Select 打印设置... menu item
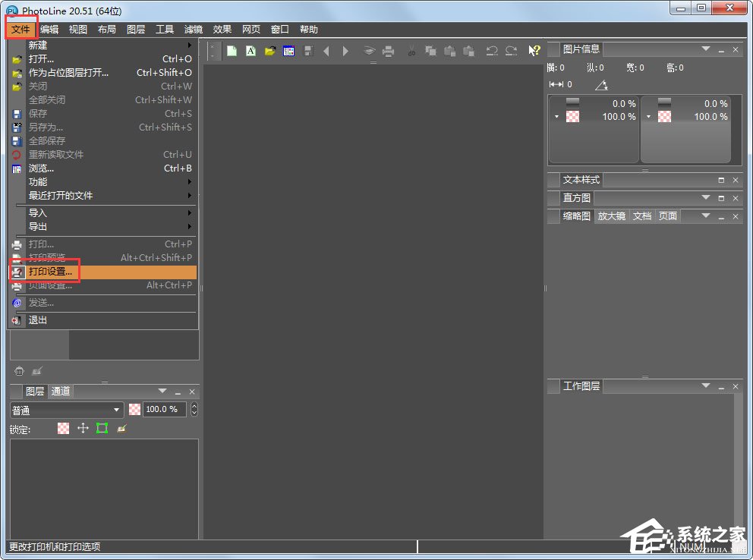Screen dimensions: 753x560 coord(103,272)
